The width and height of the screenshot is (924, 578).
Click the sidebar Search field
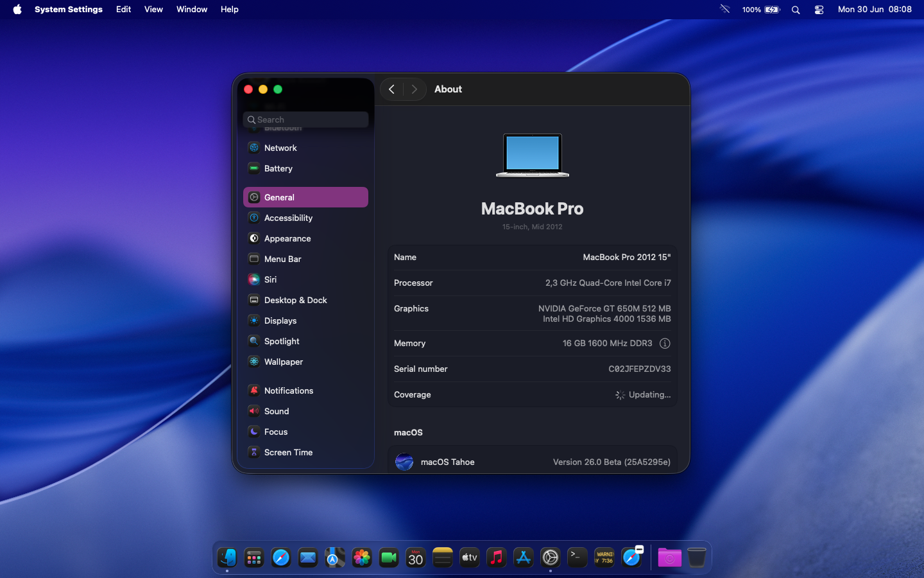305,119
